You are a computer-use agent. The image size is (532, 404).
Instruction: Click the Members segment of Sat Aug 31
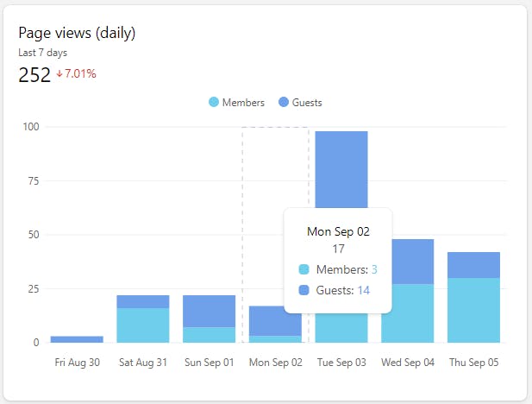[143, 325]
